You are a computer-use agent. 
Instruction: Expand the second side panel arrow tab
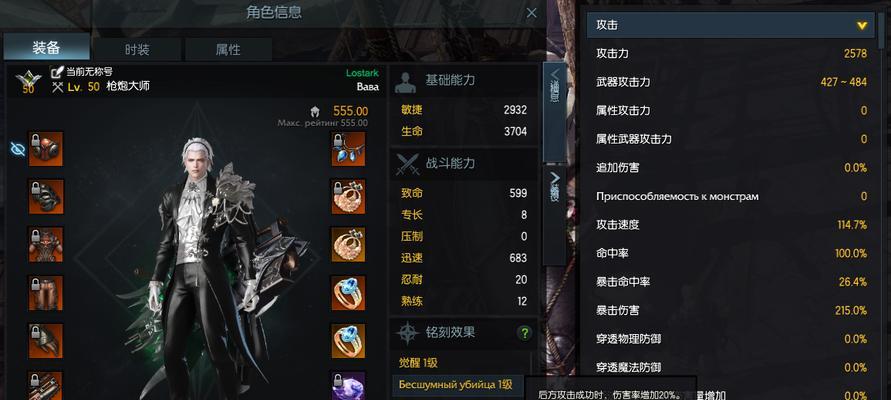555,215
